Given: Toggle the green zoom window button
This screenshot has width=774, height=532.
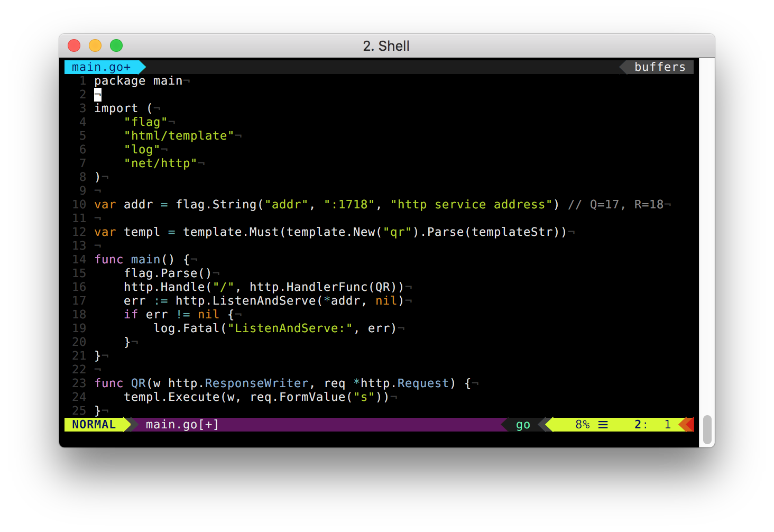Looking at the screenshot, I should point(116,45).
